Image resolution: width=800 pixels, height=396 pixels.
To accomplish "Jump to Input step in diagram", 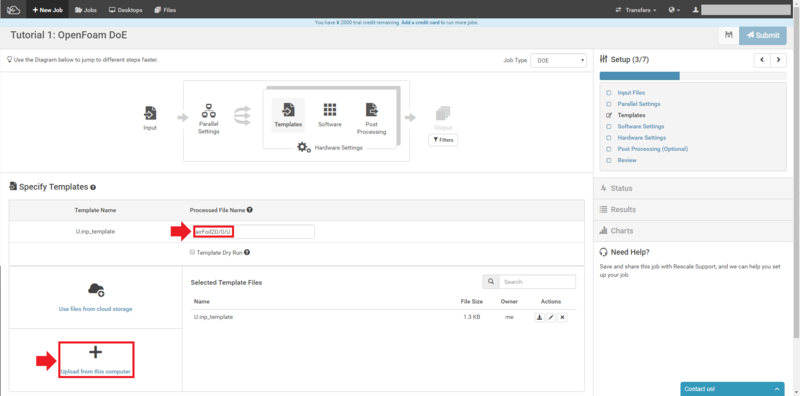I will pyautogui.click(x=150, y=118).
